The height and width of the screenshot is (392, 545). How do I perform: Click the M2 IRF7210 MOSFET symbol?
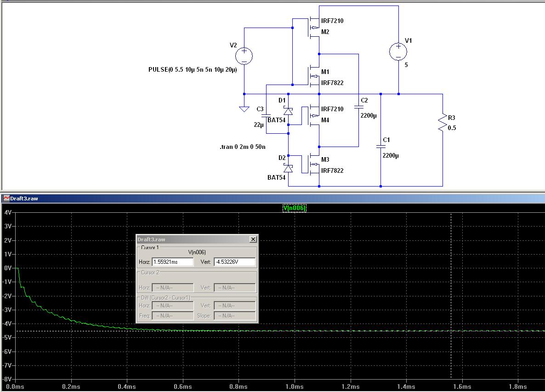click(313, 27)
